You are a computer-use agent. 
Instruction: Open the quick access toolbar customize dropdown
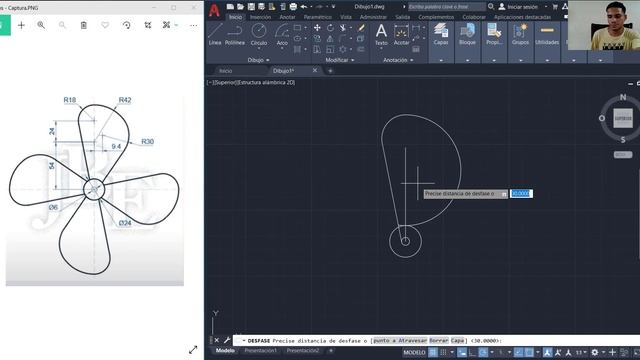[333, 7]
